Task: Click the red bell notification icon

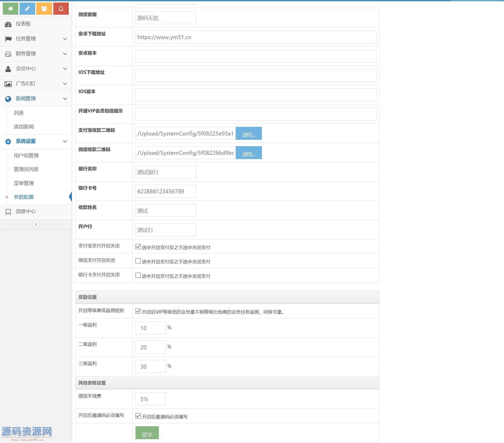Action: [61, 9]
